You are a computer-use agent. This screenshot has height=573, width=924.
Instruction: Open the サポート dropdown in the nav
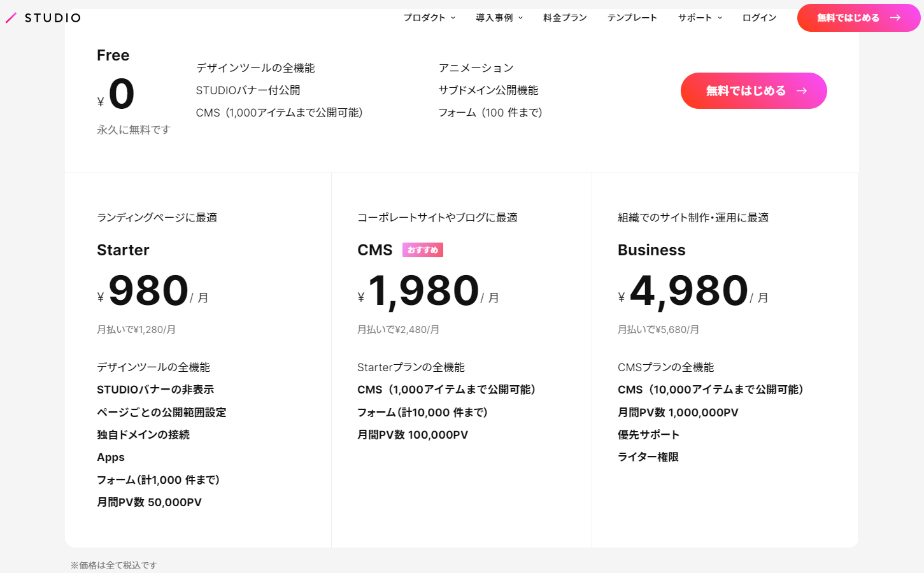[700, 18]
